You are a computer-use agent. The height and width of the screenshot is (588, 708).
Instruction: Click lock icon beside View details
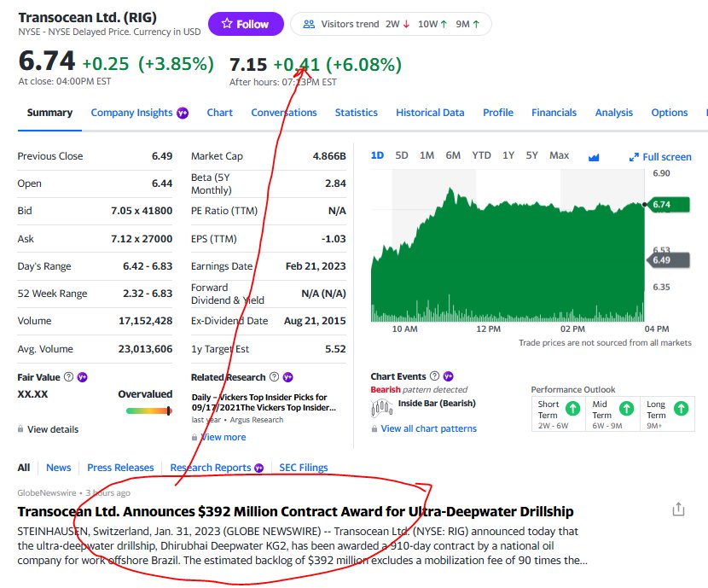pyautogui.click(x=20, y=428)
